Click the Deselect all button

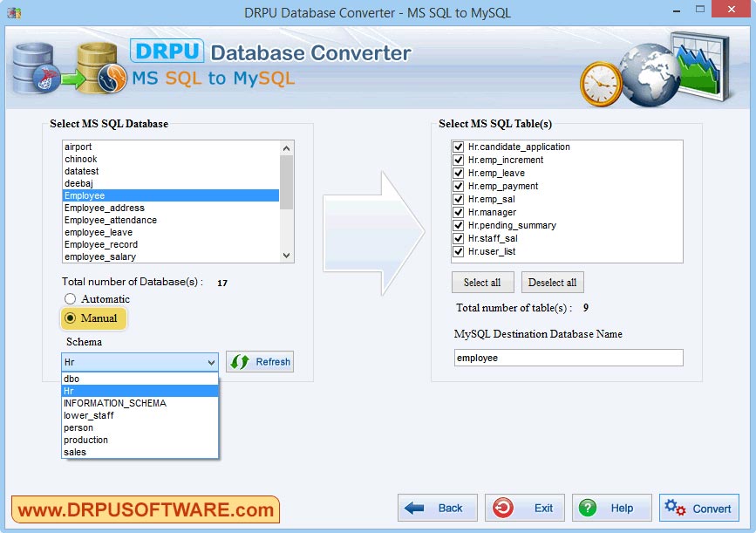553,282
